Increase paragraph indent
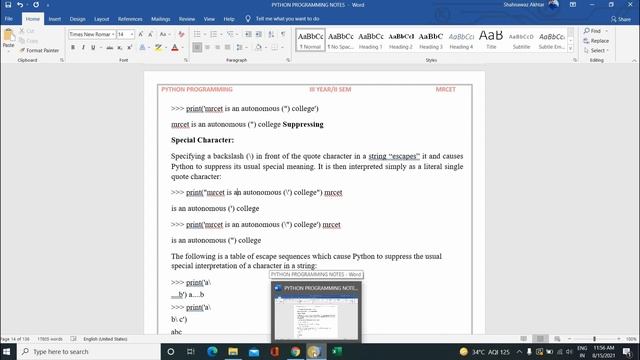This screenshot has height=360, width=640. coord(259,34)
